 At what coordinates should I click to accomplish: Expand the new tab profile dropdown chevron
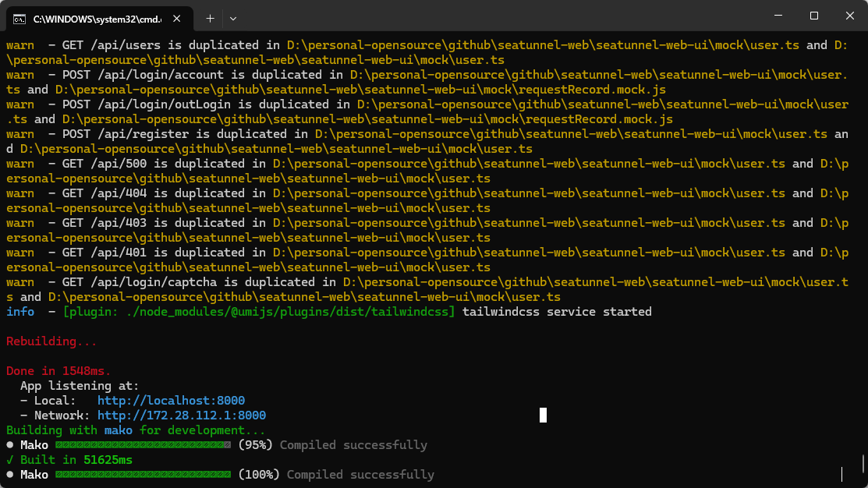tap(233, 19)
